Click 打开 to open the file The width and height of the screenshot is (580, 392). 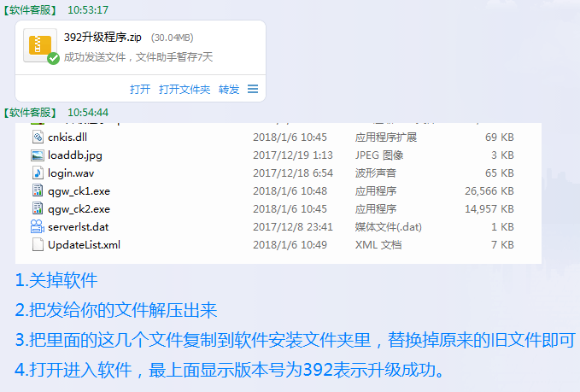(140, 89)
